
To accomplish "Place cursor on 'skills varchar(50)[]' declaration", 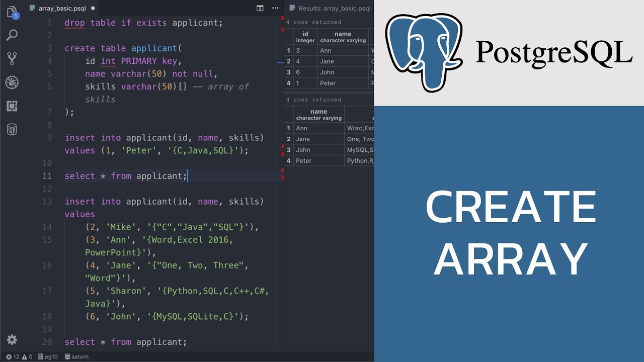I will (136, 87).
